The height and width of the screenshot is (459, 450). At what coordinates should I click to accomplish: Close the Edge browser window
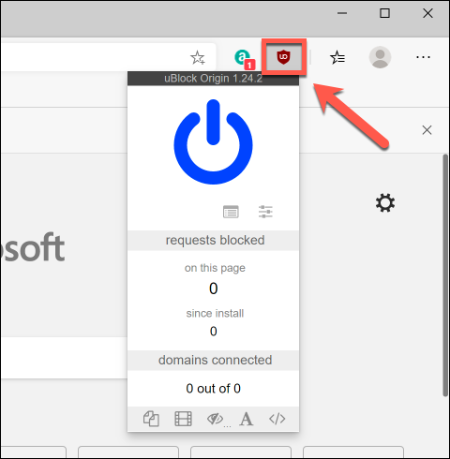coord(428,13)
